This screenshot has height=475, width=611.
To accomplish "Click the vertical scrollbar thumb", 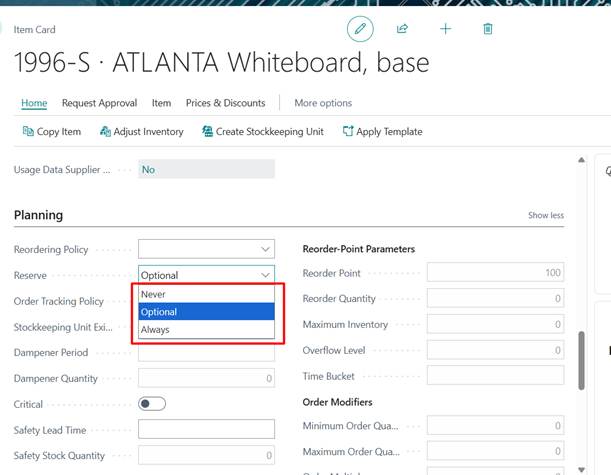I will [581, 360].
